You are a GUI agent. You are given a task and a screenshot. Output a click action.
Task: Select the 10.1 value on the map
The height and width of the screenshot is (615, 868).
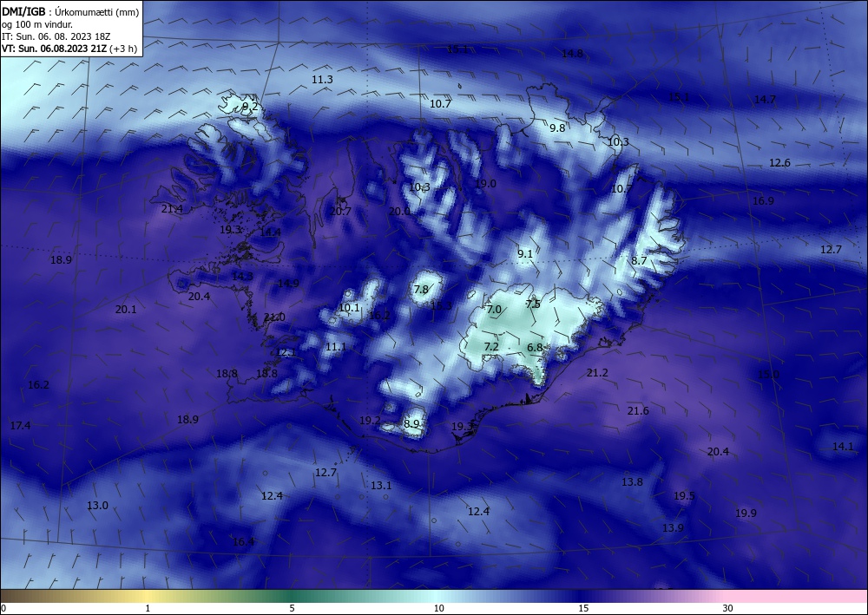(349, 307)
